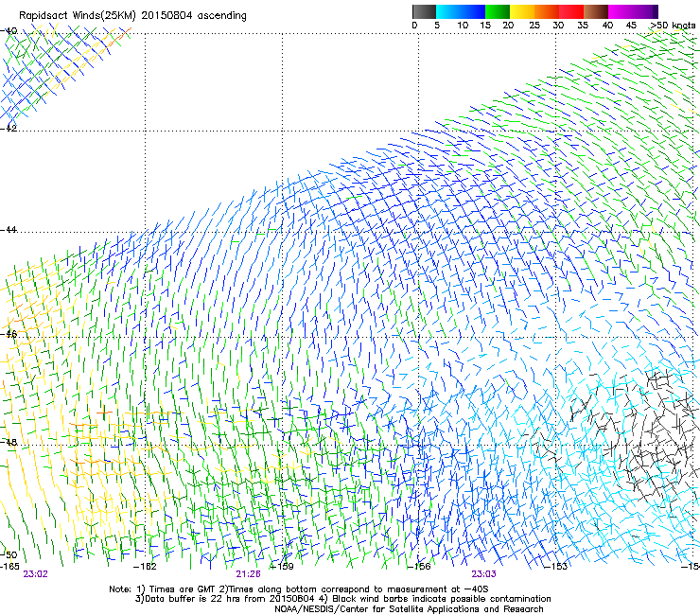Click the '-162' longitude label
Image resolution: width=700 pixels, height=615 pixels.
tap(145, 567)
